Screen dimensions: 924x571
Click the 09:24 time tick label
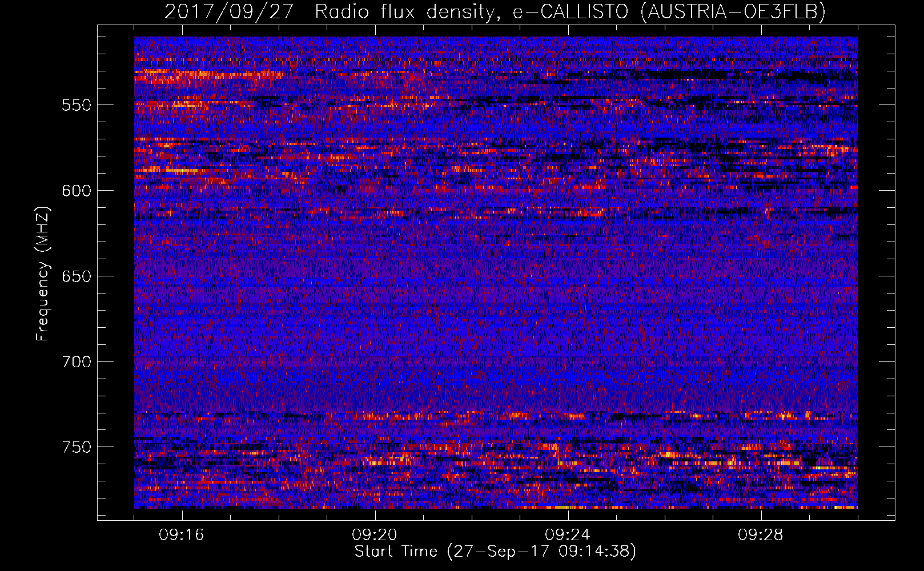click(x=568, y=535)
